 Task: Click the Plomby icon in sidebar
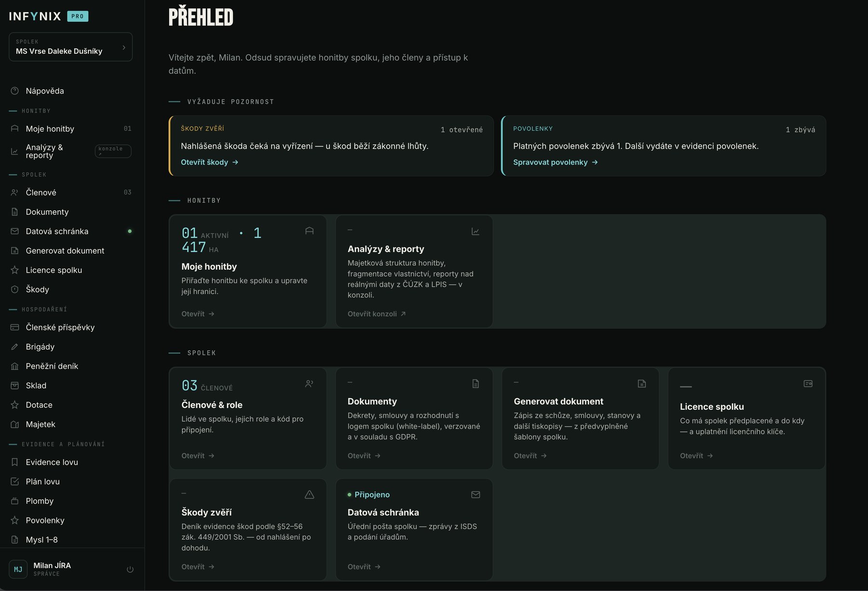pos(15,501)
